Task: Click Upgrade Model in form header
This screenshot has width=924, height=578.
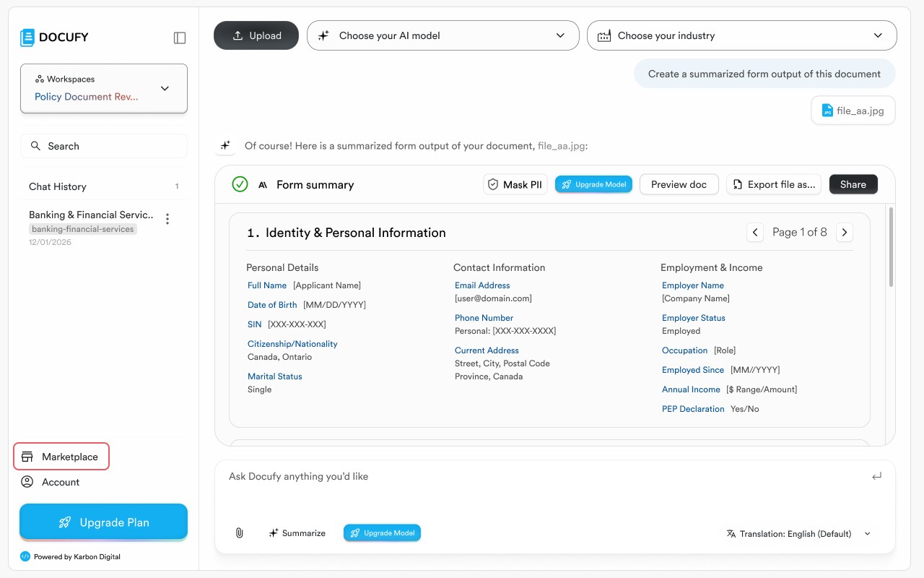Action: point(593,184)
